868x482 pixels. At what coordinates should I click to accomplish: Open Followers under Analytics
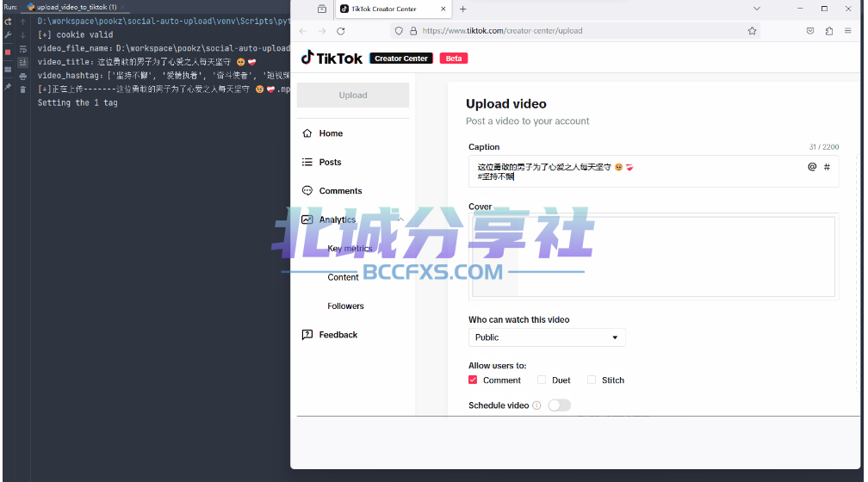pos(345,306)
